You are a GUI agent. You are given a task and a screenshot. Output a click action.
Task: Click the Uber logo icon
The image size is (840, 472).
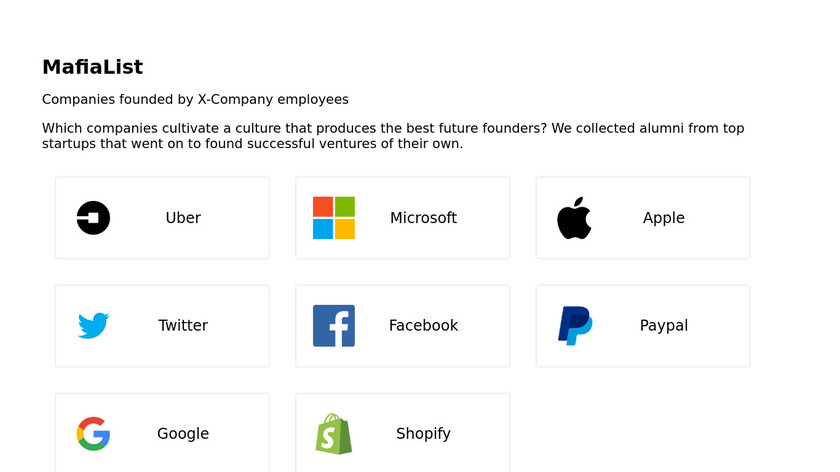pos(93,218)
